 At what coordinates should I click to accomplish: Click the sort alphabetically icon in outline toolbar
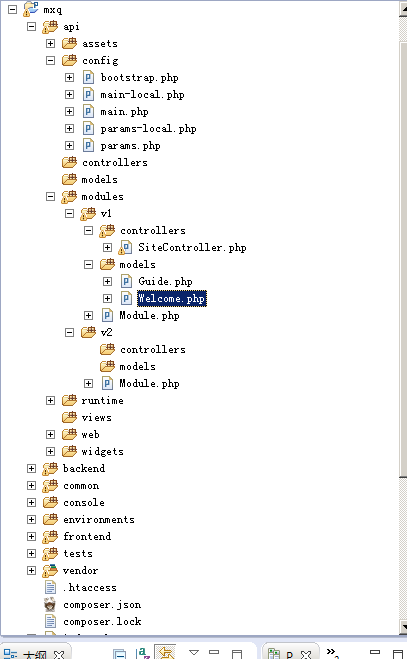click(x=143, y=653)
